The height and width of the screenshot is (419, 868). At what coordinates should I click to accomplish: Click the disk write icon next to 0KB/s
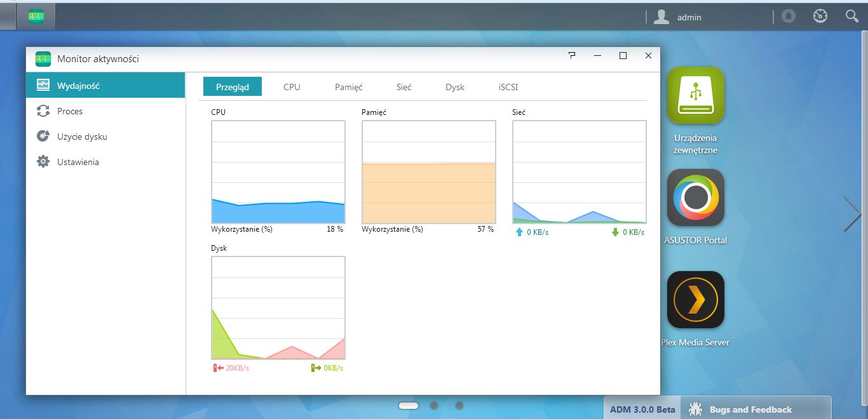316,368
